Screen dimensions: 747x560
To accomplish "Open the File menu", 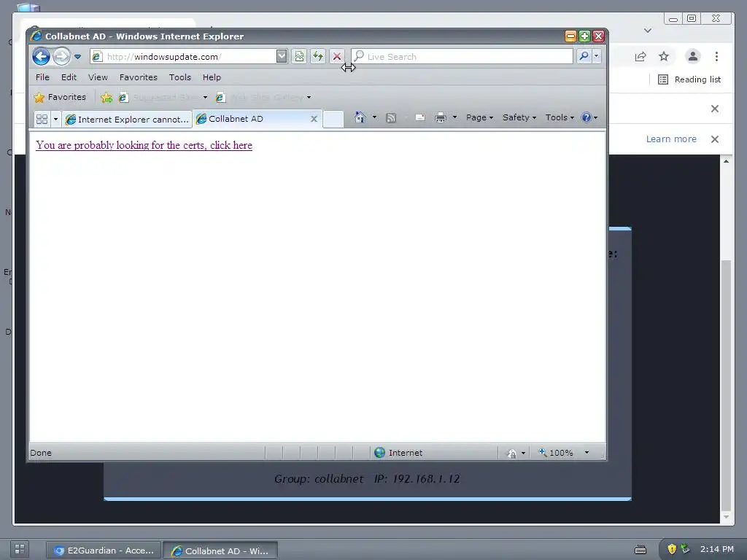I will 42,77.
